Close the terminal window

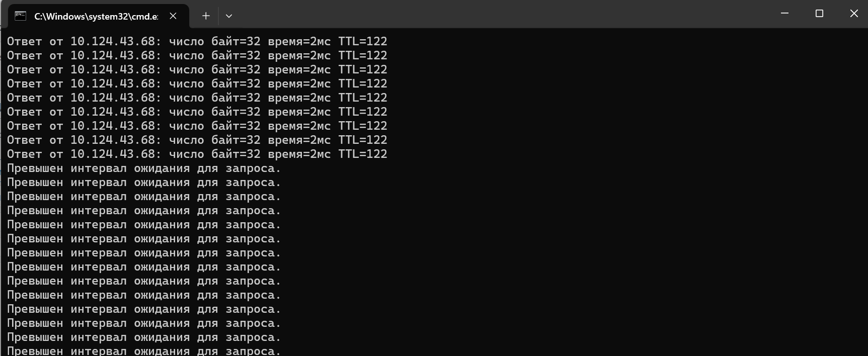pyautogui.click(x=854, y=14)
